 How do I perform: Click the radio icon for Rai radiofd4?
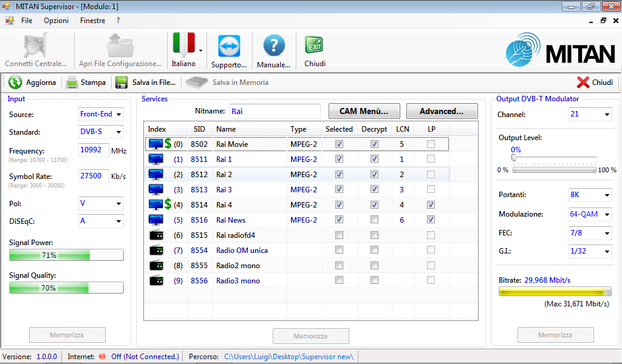156,235
